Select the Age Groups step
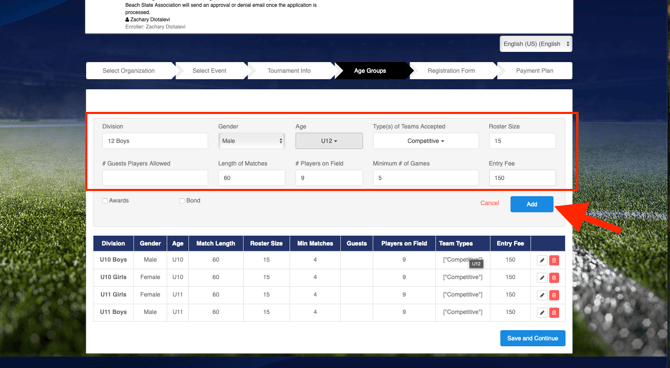Screen dimensions: 670x368 pos(370,71)
